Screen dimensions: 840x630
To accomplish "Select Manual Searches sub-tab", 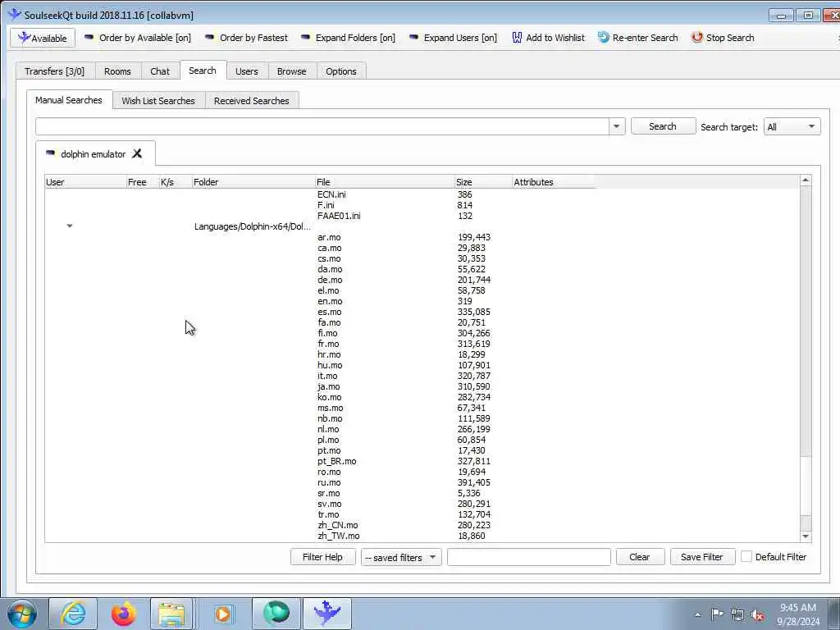I will coord(69,100).
